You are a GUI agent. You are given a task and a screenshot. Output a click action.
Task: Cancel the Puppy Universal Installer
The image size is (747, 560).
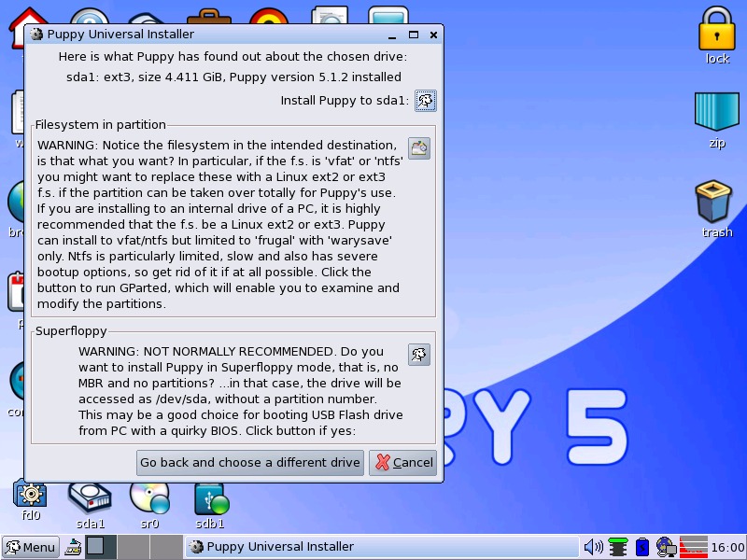403,463
